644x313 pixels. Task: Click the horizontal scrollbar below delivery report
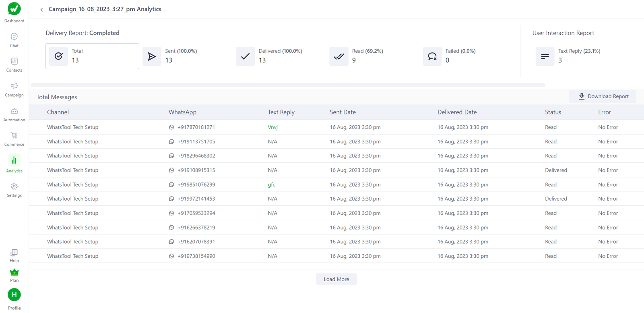(288, 85)
